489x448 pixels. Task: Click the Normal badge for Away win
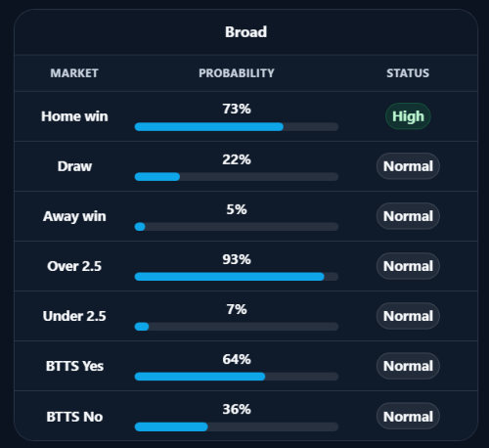pos(408,216)
